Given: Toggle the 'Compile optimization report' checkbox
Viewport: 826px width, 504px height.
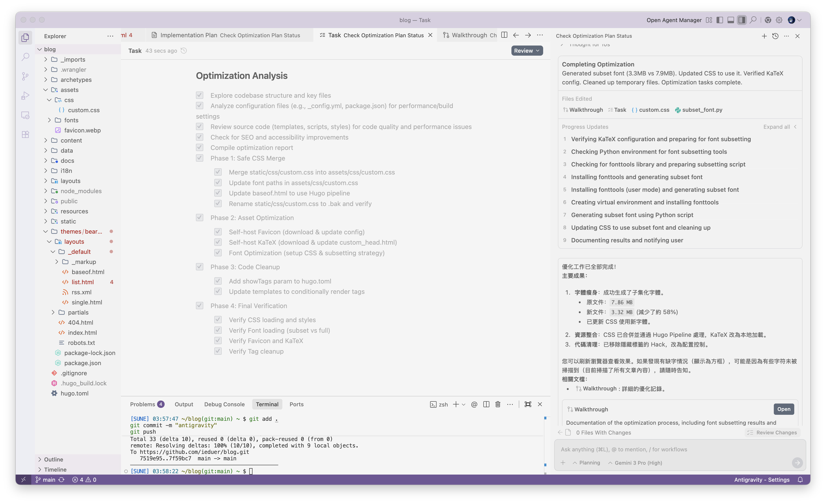Looking at the screenshot, I should click(199, 147).
